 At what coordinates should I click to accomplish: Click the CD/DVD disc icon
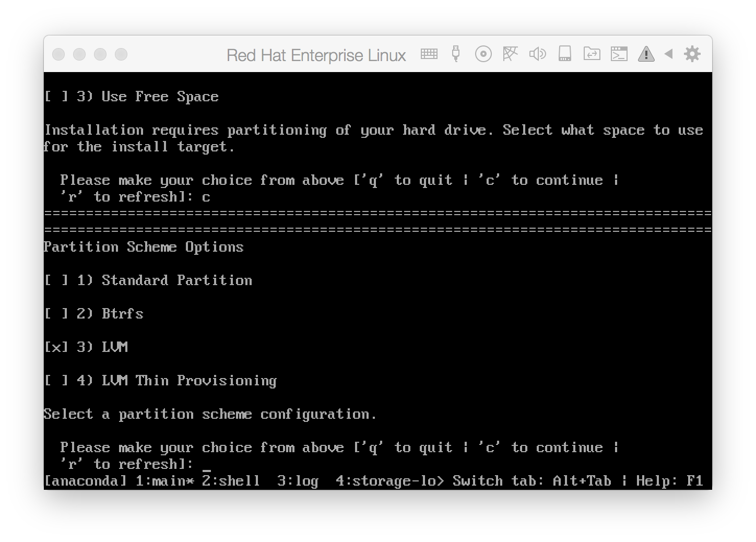click(483, 54)
